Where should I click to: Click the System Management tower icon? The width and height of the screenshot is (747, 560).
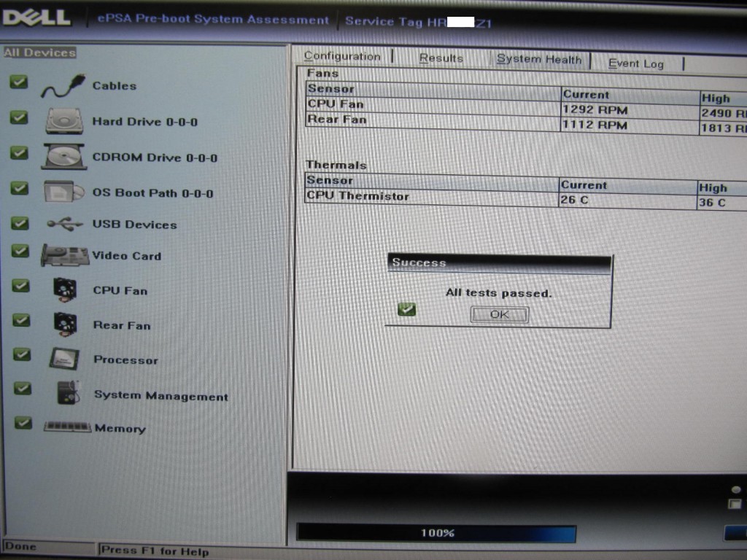[68, 393]
